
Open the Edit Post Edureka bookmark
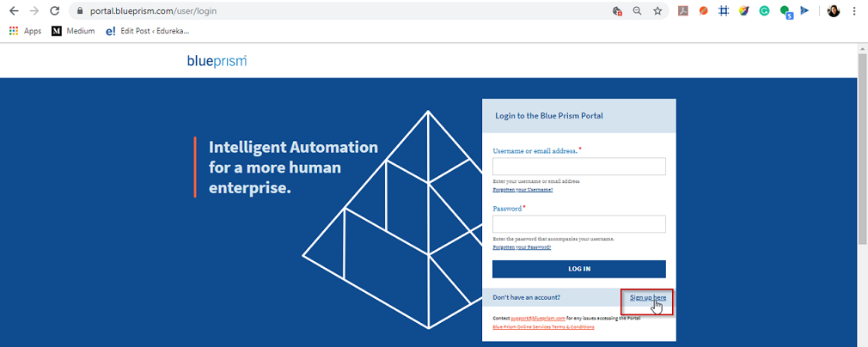coord(147,31)
